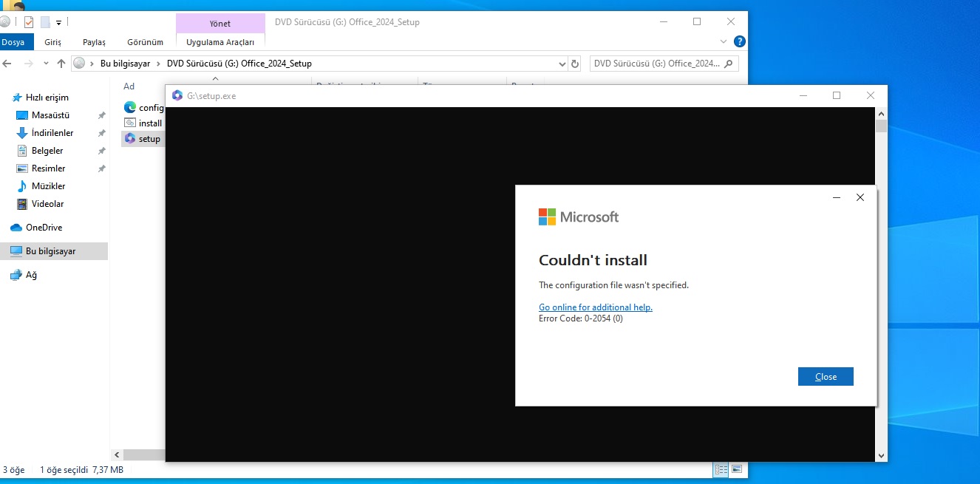
Task: Click the pin icon next to Resimler
Action: point(102,169)
